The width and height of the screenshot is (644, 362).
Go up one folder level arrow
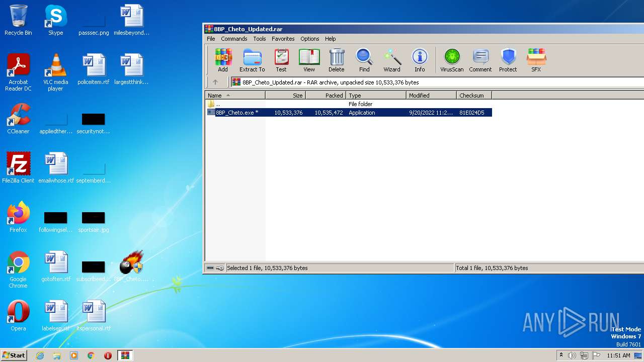coord(215,82)
